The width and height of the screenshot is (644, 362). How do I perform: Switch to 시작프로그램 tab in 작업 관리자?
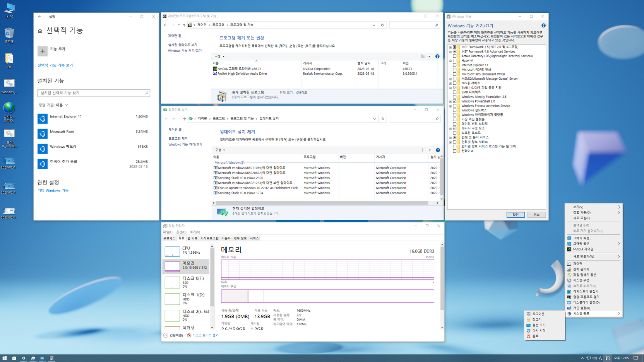(209, 238)
